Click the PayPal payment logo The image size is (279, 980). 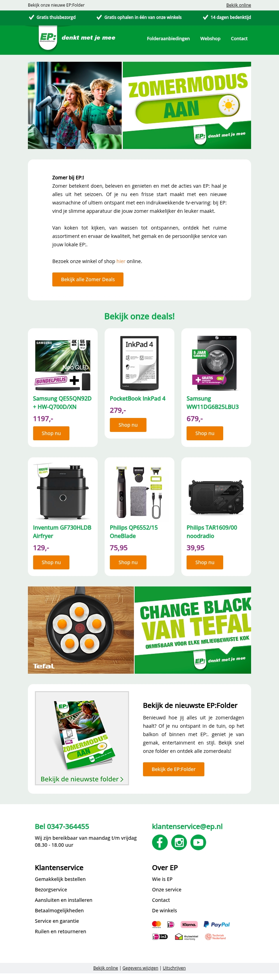tap(217, 924)
